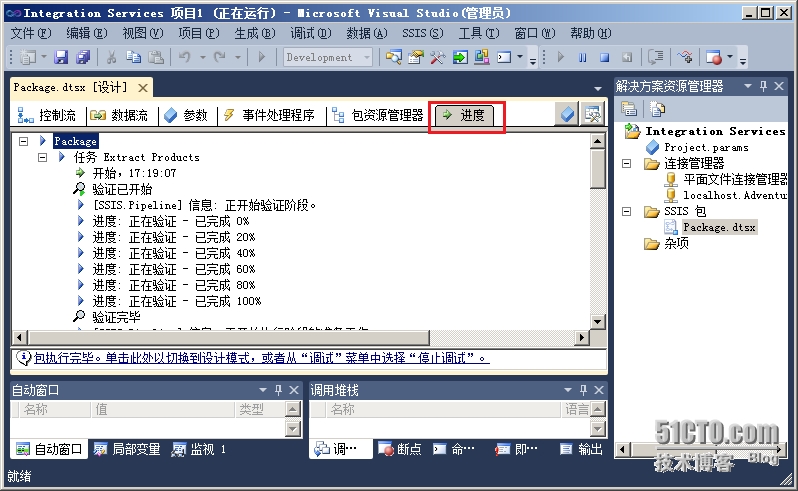Stop debugging with the blue square icon

pos(604,57)
